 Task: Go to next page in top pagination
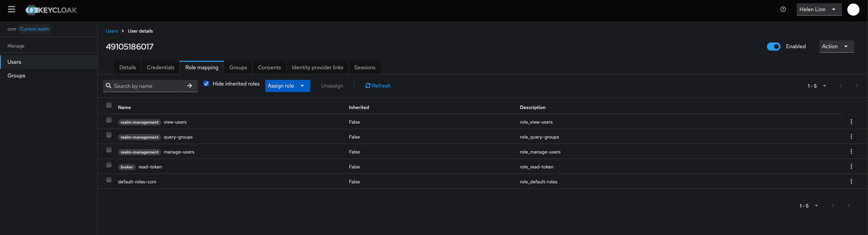(x=856, y=86)
